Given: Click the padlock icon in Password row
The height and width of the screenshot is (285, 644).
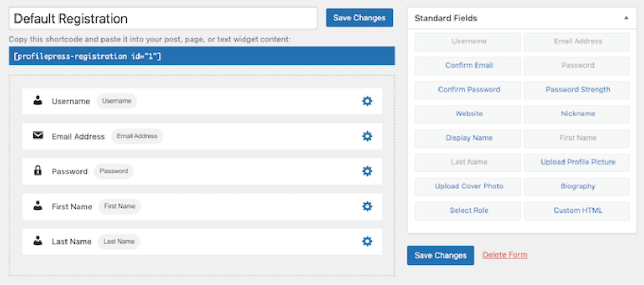Looking at the screenshot, I should (x=38, y=171).
